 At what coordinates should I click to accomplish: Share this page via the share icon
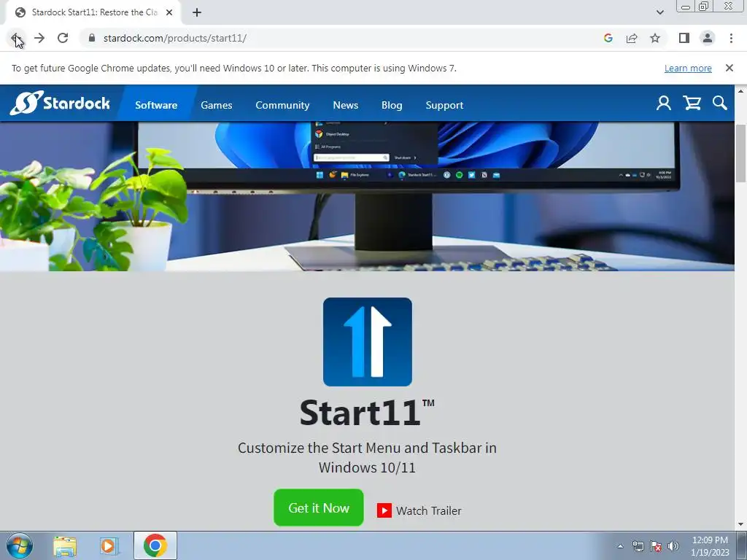tap(632, 38)
